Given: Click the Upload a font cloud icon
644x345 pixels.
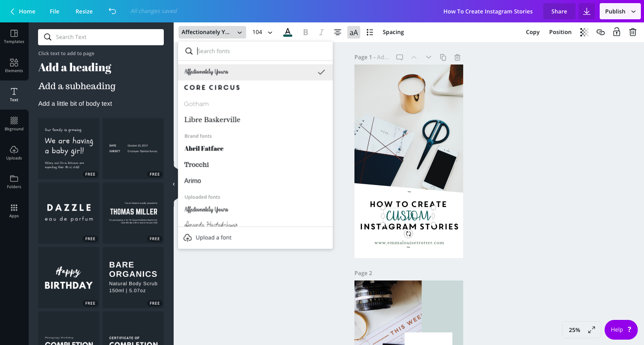Looking at the screenshot, I should [188, 237].
